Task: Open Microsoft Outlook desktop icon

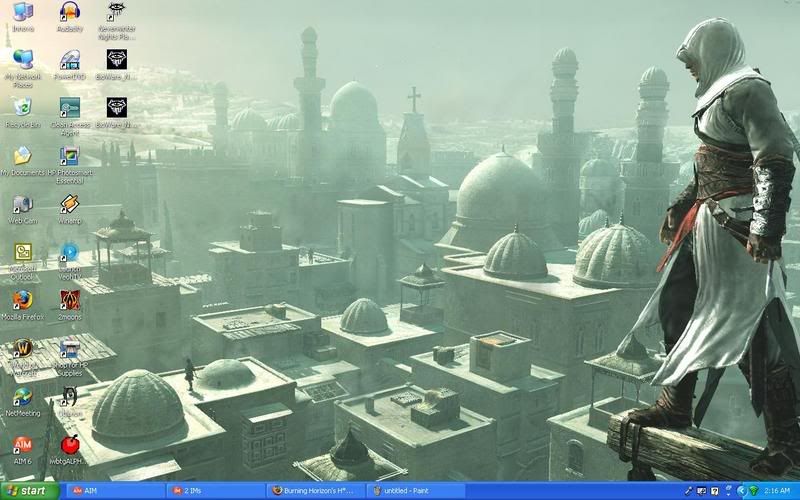Action: click(22, 261)
